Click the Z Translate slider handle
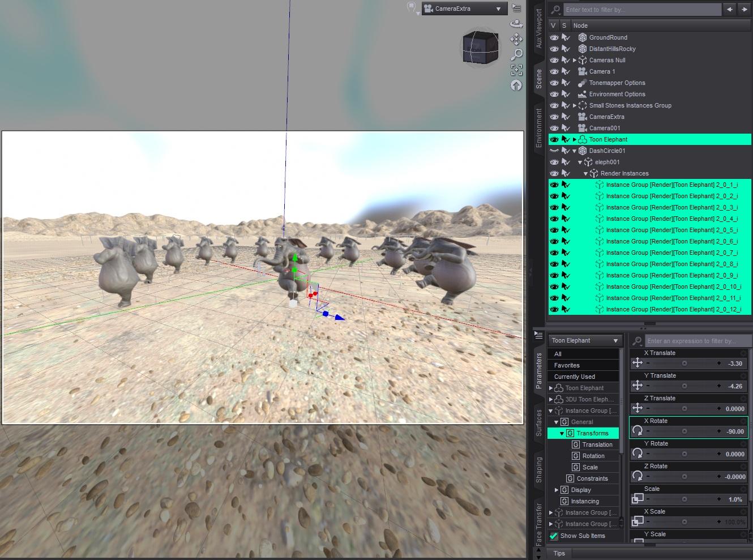This screenshot has height=560, width=753. pos(684,409)
